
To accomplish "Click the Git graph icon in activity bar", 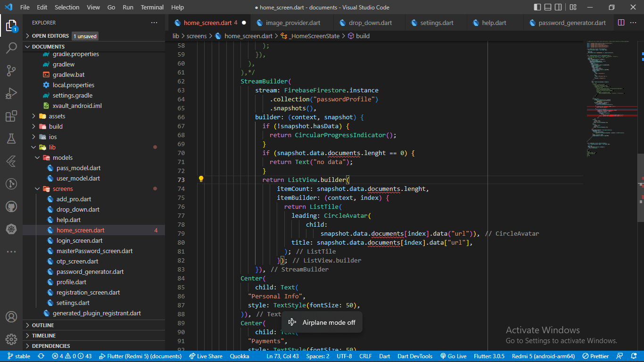I will 11,184.
